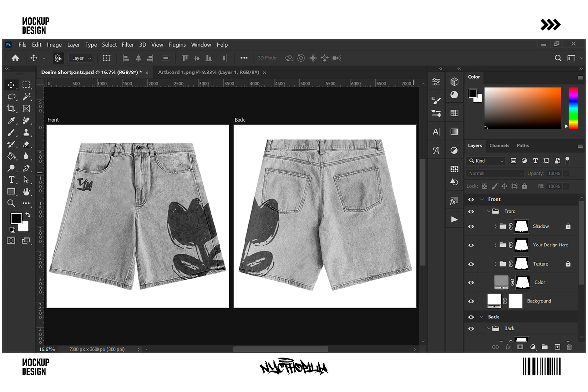Viewport: 588px width, 392px height.
Task: Select the Spot Healing Brush tool
Action: [x=26, y=121]
